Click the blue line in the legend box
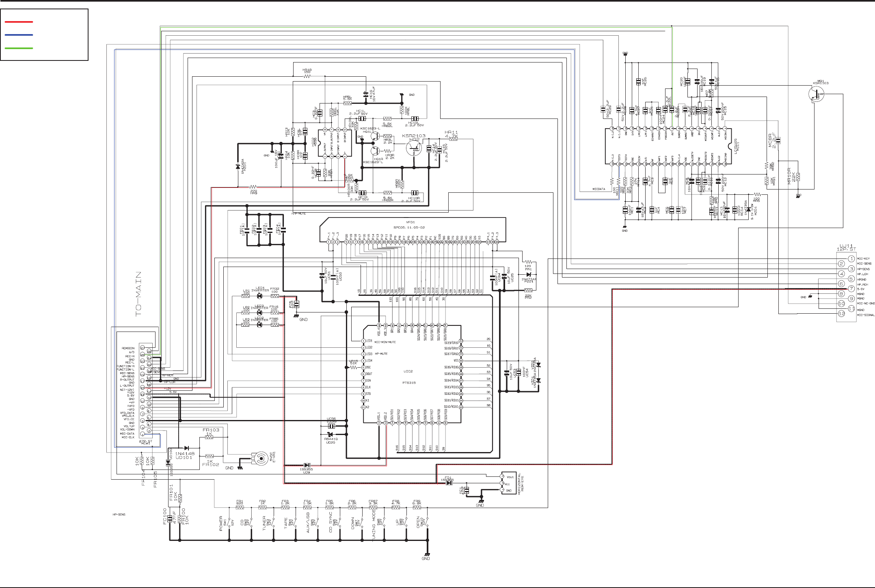Screen dimensions: 875x588 click(x=19, y=35)
